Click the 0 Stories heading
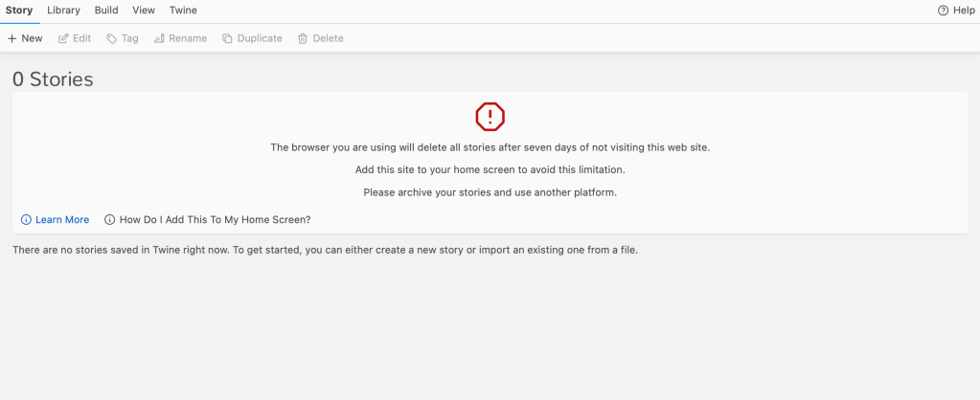 tap(53, 79)
